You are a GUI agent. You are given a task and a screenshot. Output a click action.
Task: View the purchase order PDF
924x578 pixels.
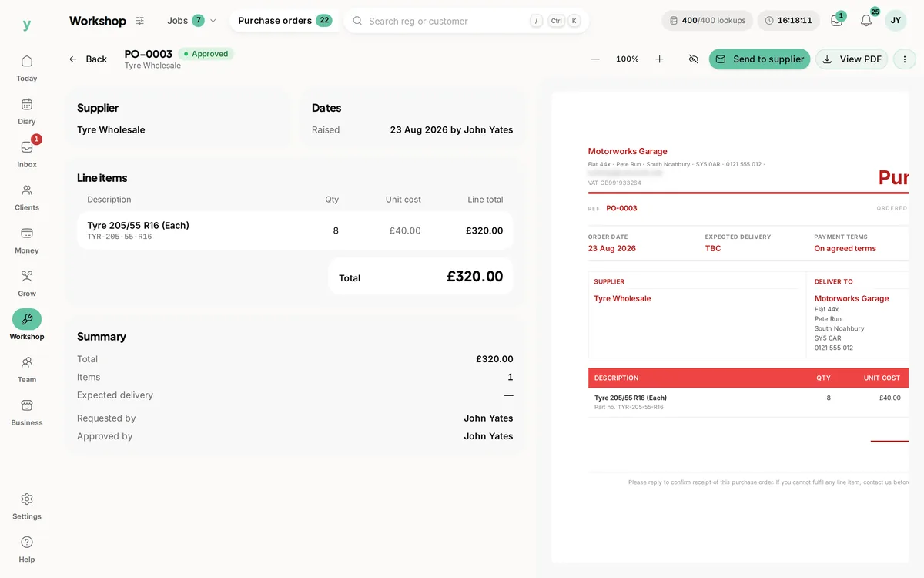[852, 59]
